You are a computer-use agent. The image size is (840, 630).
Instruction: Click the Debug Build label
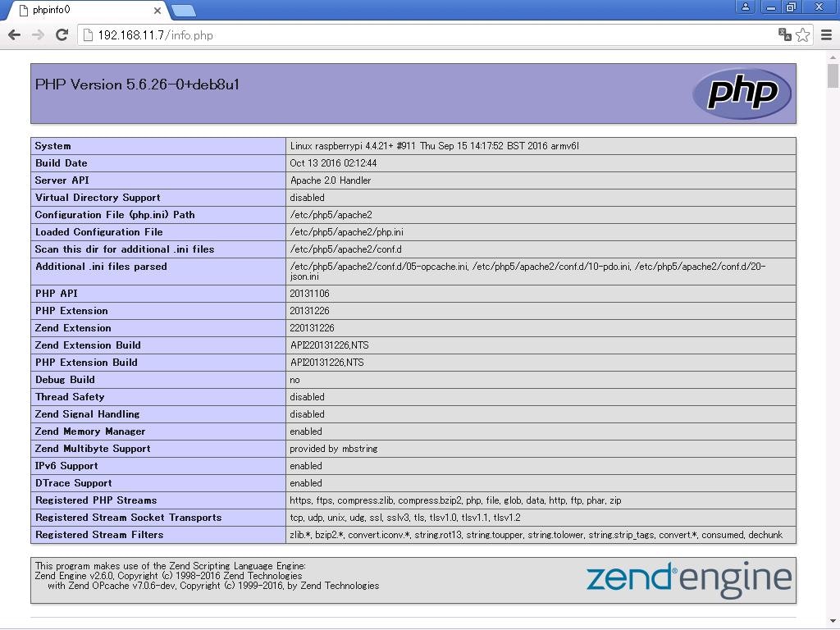(x=65, y=379)
